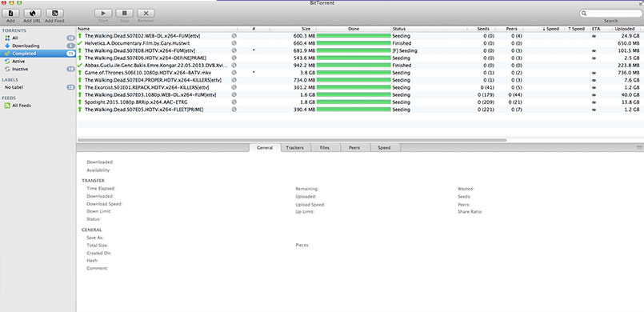Select The.Walking.Dead.S07E04.PROPER torrent row
Screen dimensions: 644x312
tap(360, 81)
